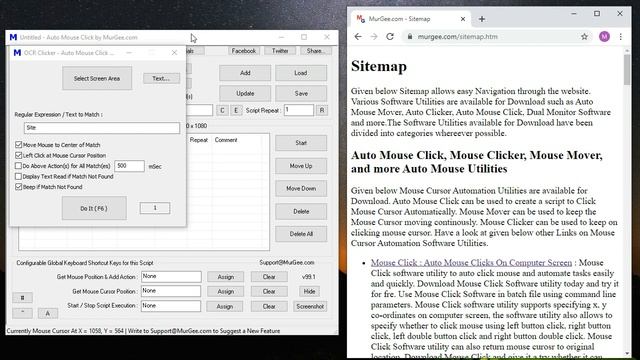Screen dimensions: 640x360
Task: Assign shortcut for Get Mouse Cursor Position
Action: pyautogui.click(x=225, y=291)
